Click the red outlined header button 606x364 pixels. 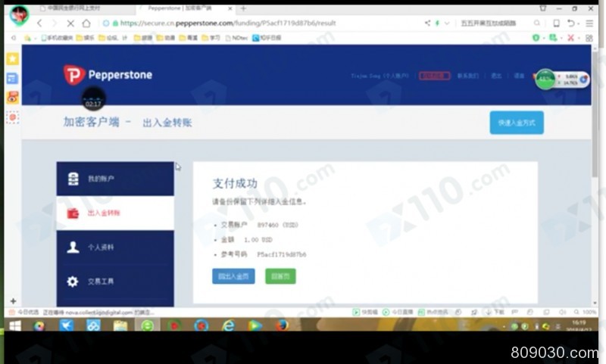coord(434,76)
